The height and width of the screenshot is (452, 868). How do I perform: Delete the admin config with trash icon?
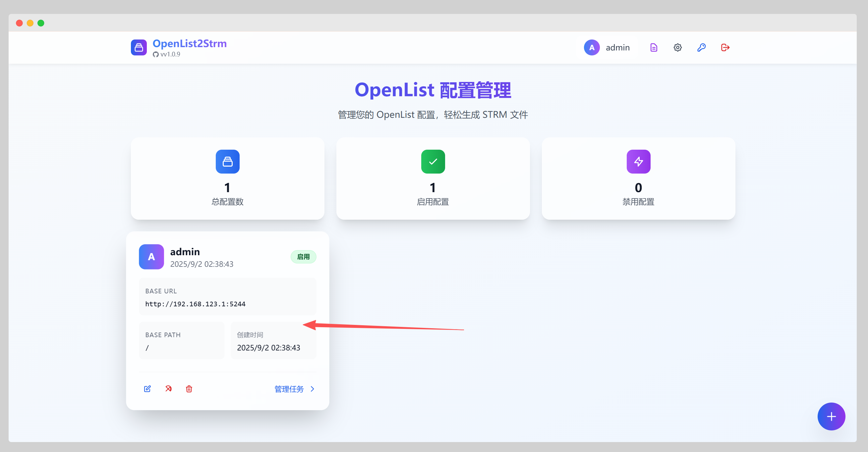click(x=189, y=389)
